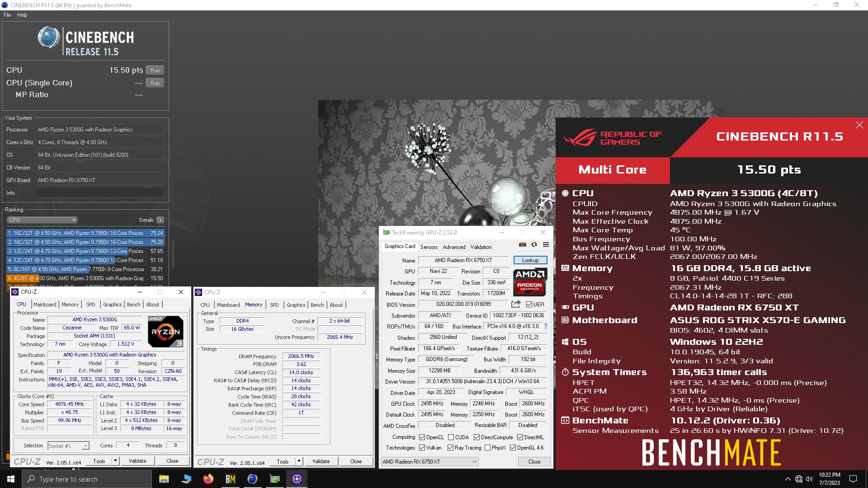Click the network globe tray icon
Screen dimensions: 868x488
coord(798,479)
